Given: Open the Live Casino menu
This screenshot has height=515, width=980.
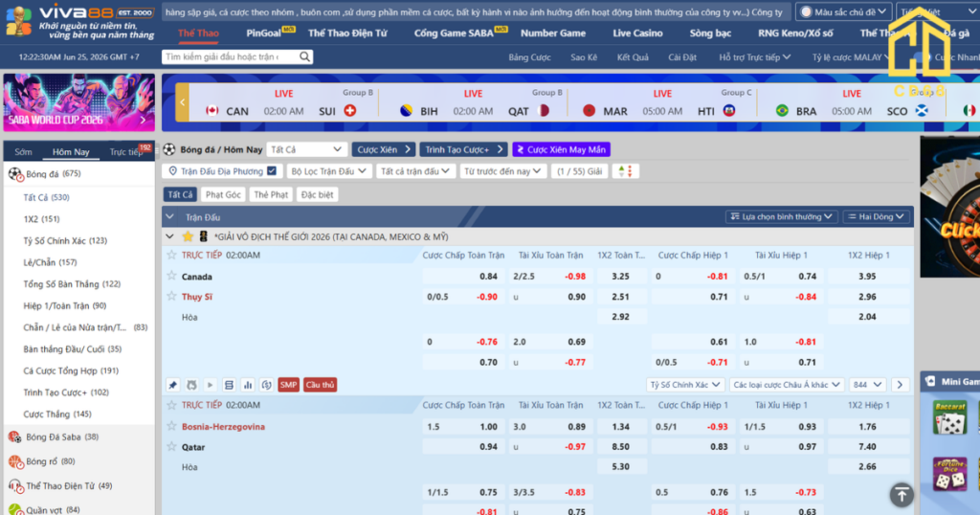Looking at the screenshot, I should 637,34.
